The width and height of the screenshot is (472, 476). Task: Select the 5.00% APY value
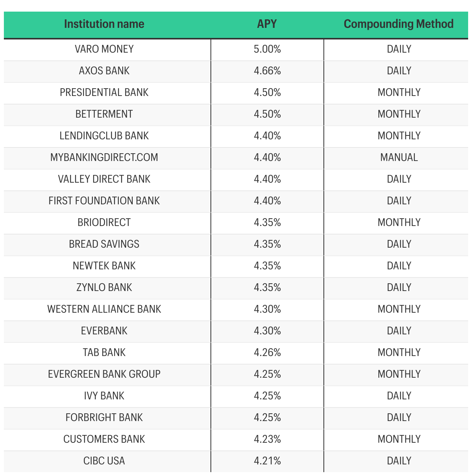(x=267, y=49)
